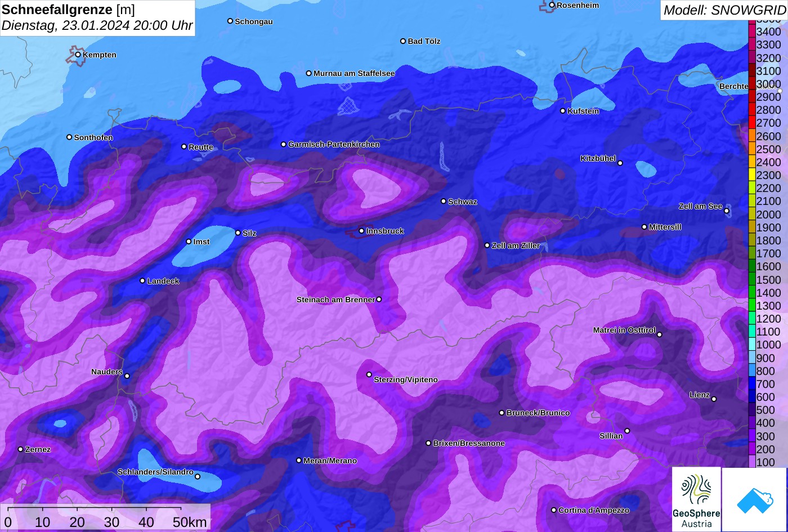The image size is (788, 532).
Task: Click the Bruneck/Brunico location dot
Action: pyautogui.click(x=502, y=413)
